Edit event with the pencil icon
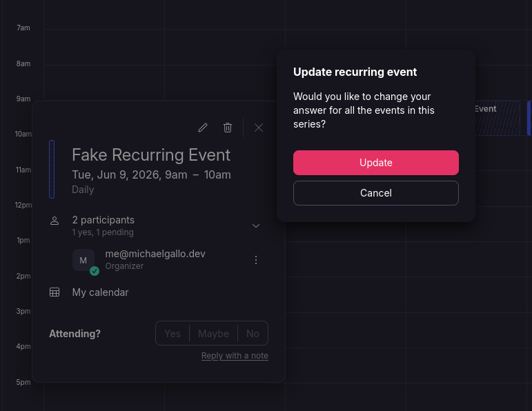 click(203, 128)
